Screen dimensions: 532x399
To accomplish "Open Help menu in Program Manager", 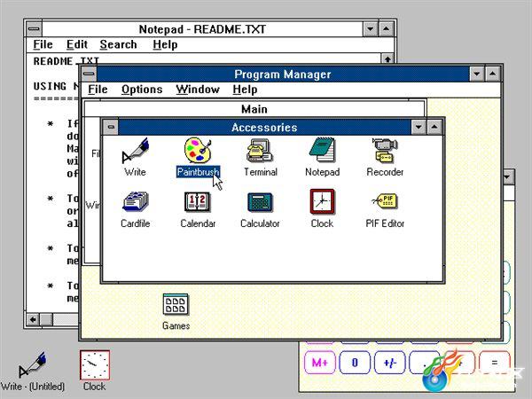I will click(245, 90).
